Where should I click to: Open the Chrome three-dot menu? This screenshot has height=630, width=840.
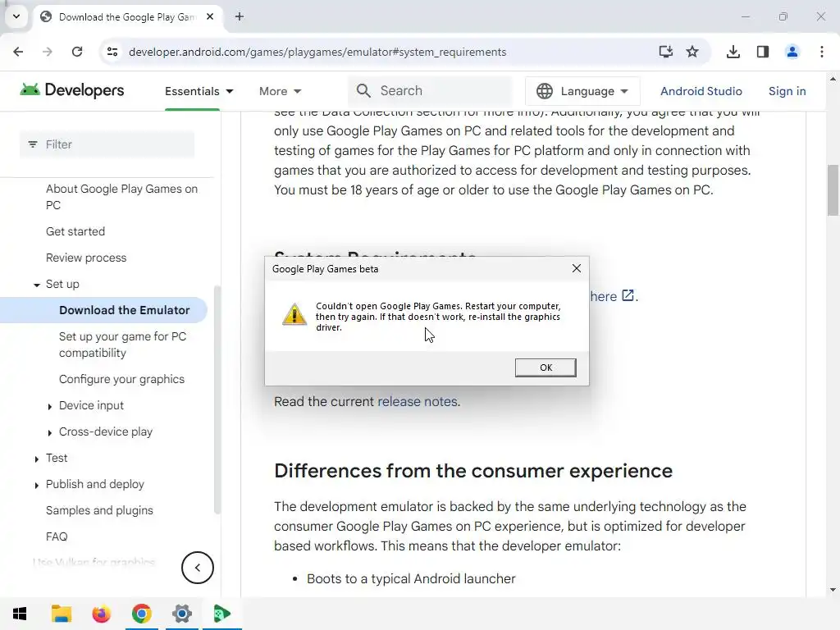(x=822, y=52)
